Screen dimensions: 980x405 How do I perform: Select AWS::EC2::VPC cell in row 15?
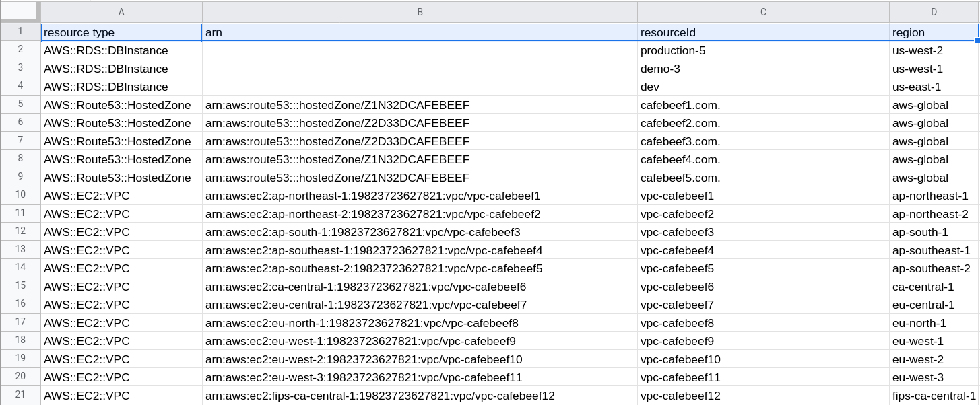click(121, 286)
